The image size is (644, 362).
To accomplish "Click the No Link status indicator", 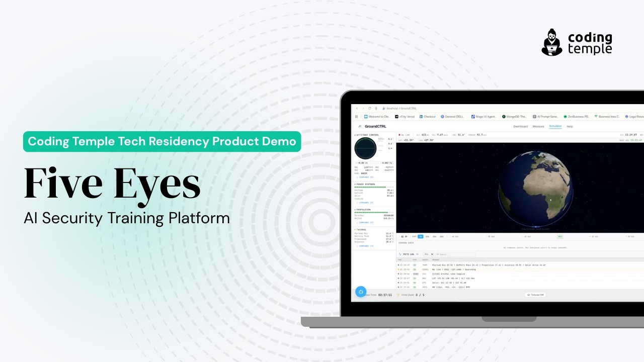I will pos(404,135).
